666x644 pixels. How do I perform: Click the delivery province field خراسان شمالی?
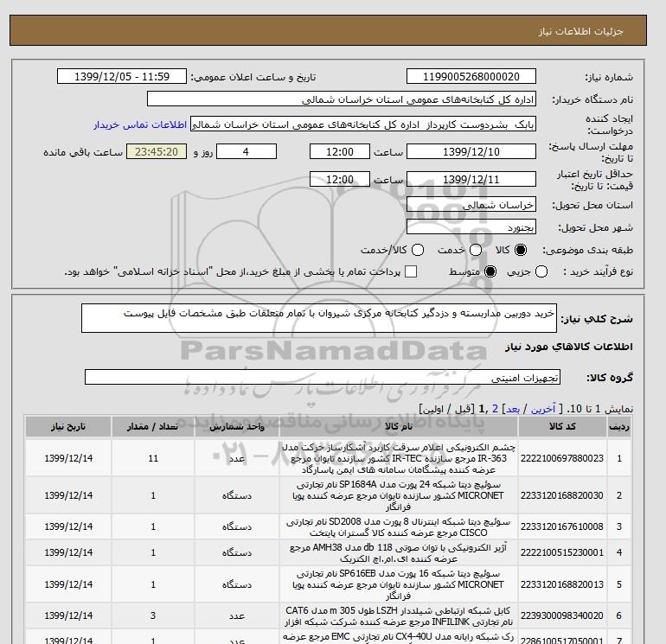471,206
